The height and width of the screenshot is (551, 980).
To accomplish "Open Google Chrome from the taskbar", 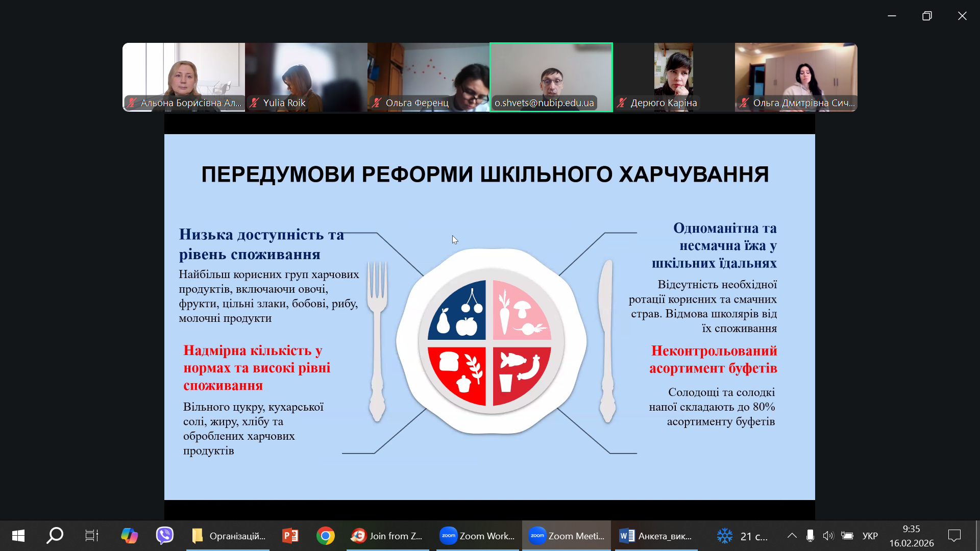I will [325, 536].
